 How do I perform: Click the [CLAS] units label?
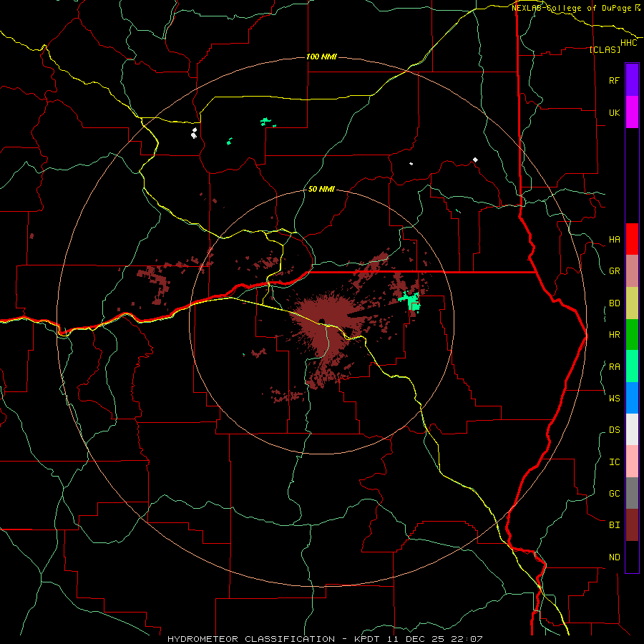pyautogui.click(x=605, y=49)
